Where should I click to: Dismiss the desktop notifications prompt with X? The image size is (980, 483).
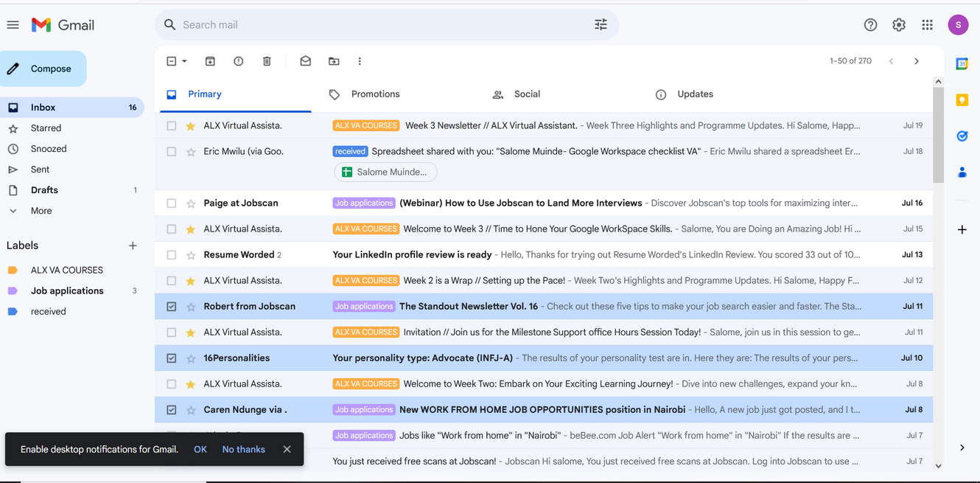[287, 449]
